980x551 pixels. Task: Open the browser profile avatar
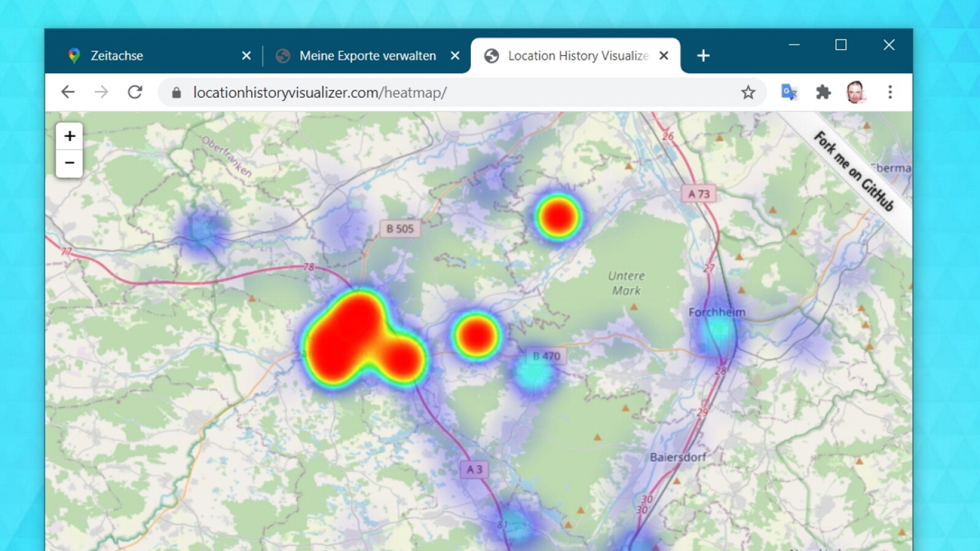point(856,92)
